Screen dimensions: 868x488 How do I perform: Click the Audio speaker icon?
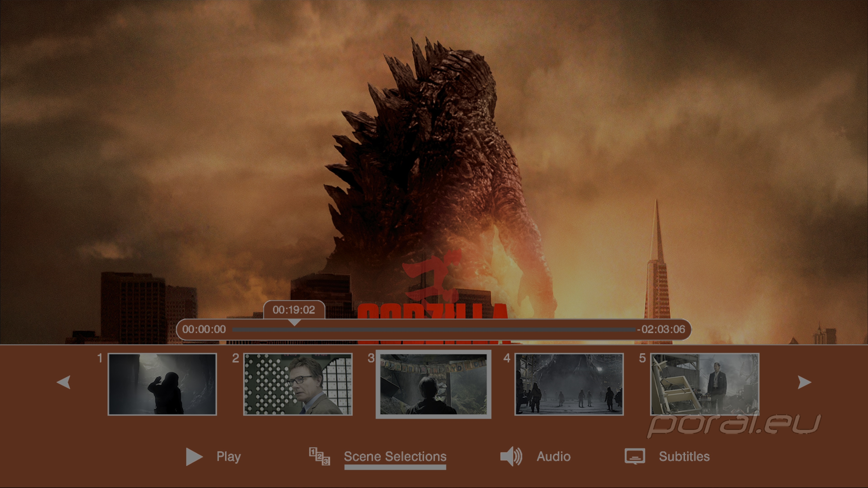click(511, 457)
